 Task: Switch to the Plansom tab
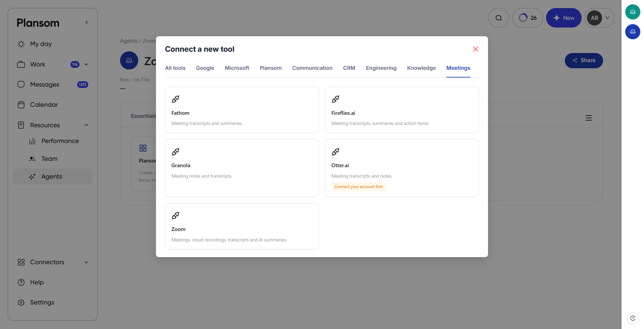(x=270, y=68)
